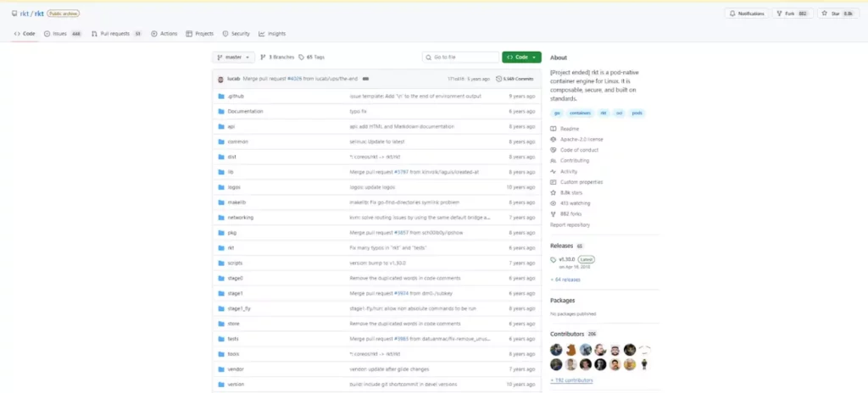This screenshot has height=393, width=868.
Task: Click the Go to file search field
Action: coord(460,57)
